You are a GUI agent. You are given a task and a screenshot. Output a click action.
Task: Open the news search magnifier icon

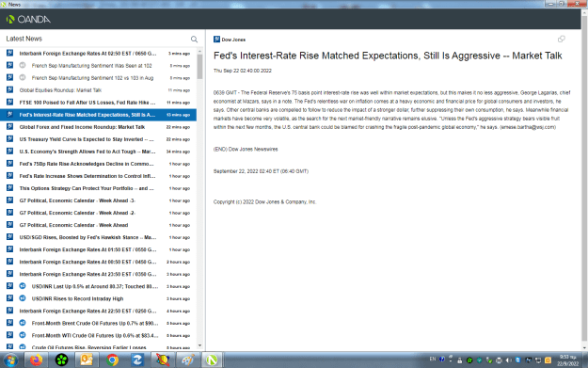point(194,39)
